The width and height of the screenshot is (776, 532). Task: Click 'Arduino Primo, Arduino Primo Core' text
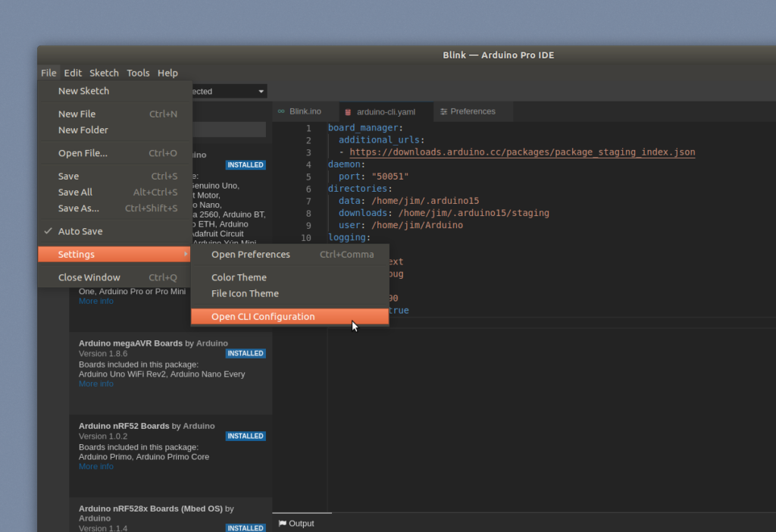pos(144,457)
